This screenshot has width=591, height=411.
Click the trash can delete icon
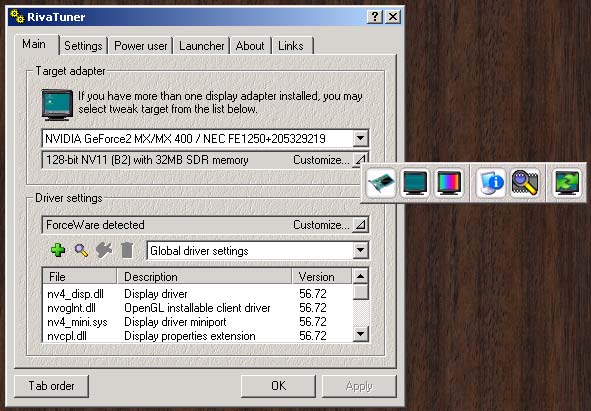pos(127,250)
